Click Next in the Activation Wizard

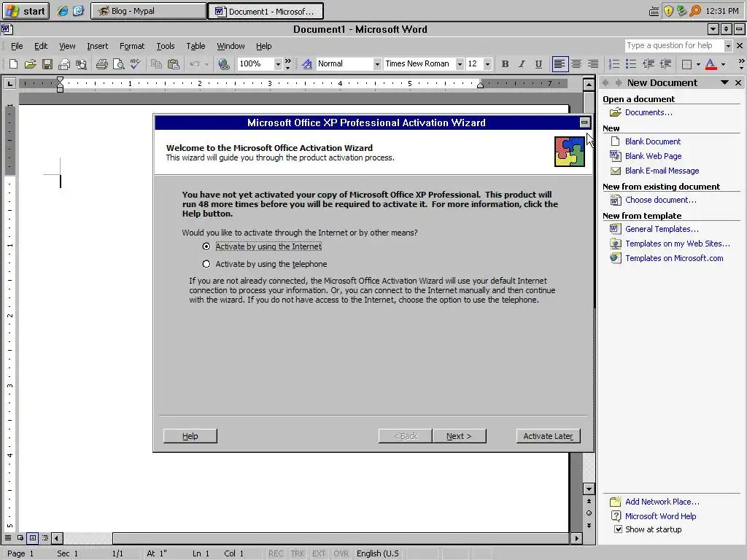point(460,436)
